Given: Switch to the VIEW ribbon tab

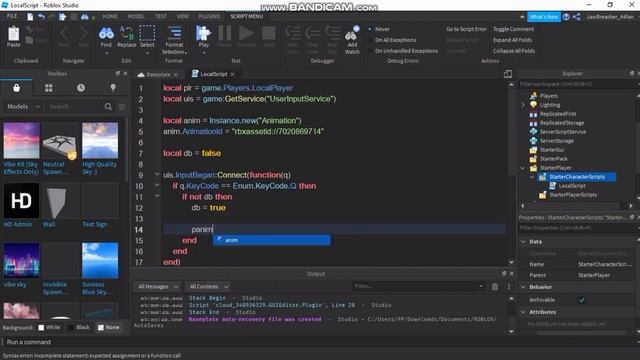Looking at the screenshot, I should click(x=182, y=16).
